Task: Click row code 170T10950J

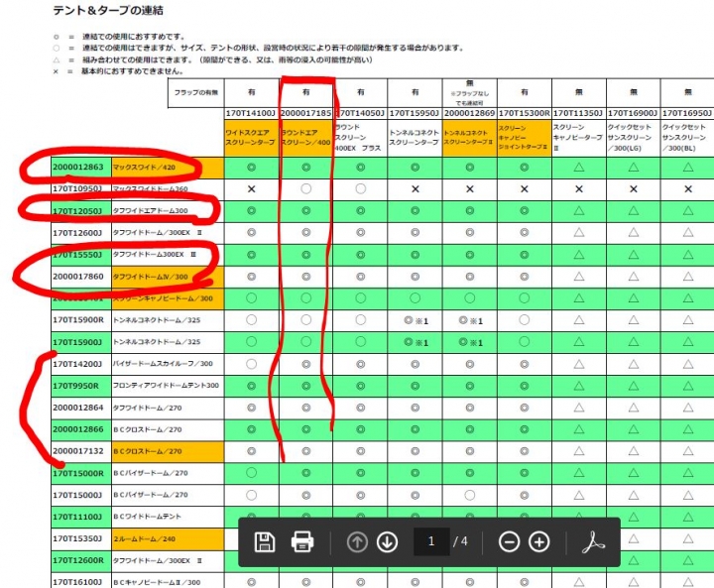Action: point(77,188)
